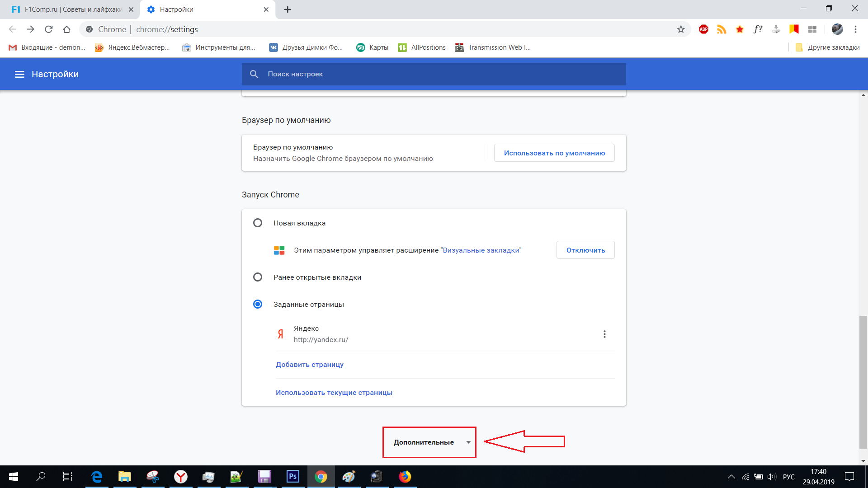This screenshot has height=488, width=868.
Task: Launch Firefox from taskbar
Action: pos(405,477)
